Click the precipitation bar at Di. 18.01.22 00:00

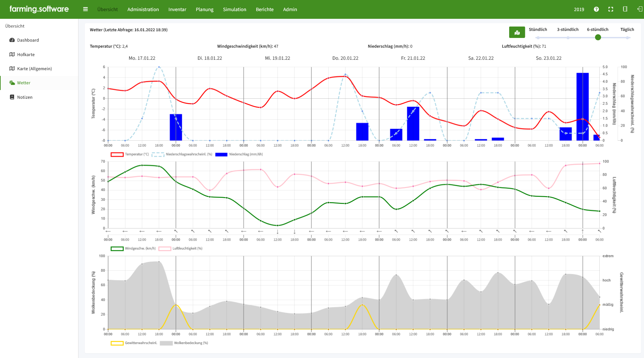pos(176,127)
